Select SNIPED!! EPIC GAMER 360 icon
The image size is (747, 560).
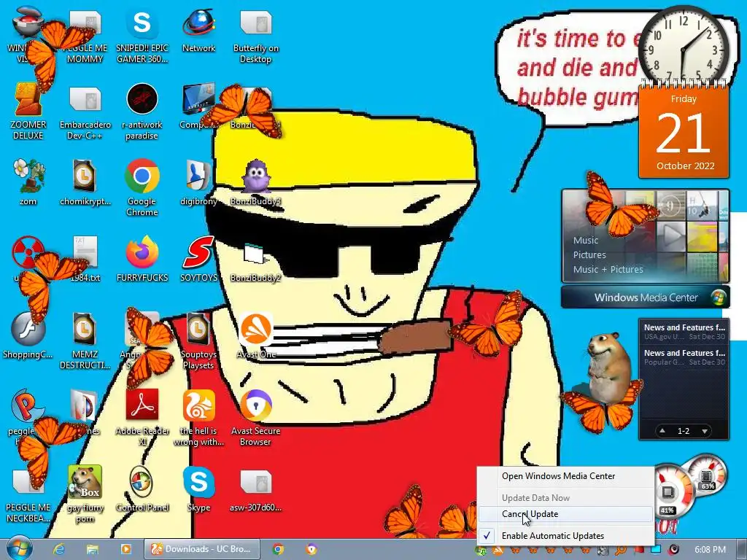click(142, 36)
